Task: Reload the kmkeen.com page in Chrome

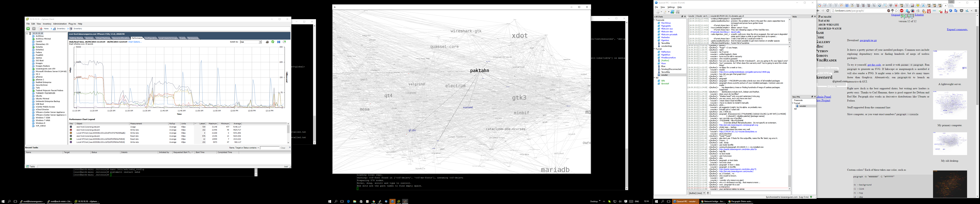Action: coord(828,11)
